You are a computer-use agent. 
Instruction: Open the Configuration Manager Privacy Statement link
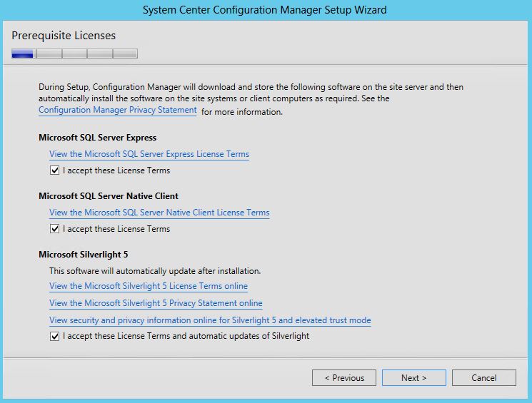(117, 110)
